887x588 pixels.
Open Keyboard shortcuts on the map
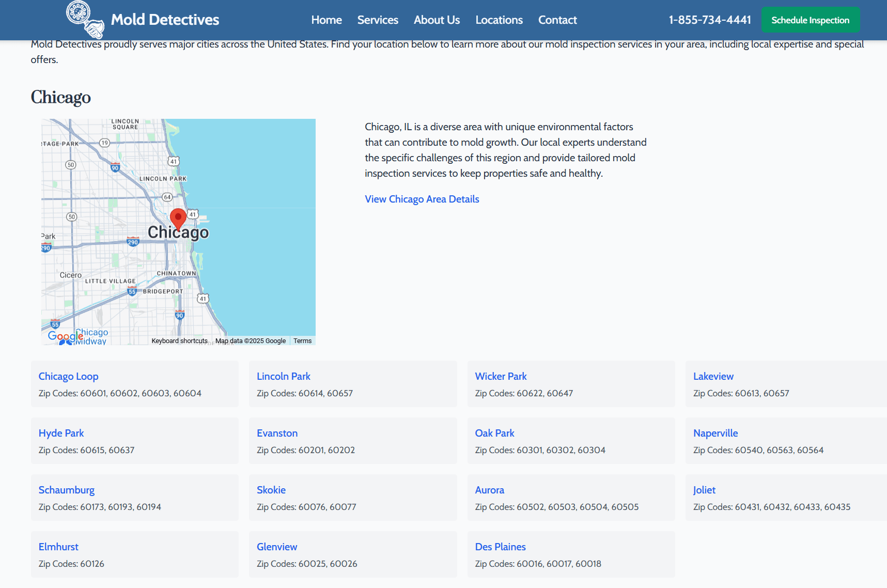(179, 341)
